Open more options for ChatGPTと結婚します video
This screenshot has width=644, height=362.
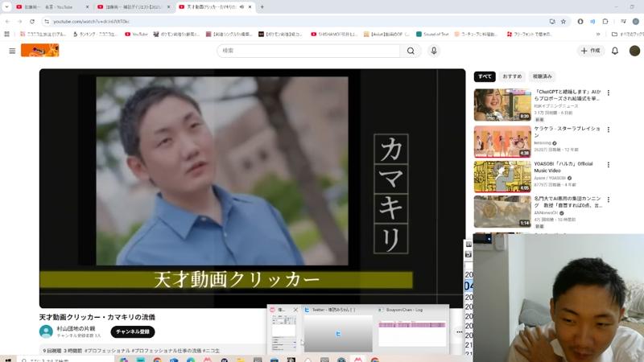pyautogui.click(x=609, y=93)
